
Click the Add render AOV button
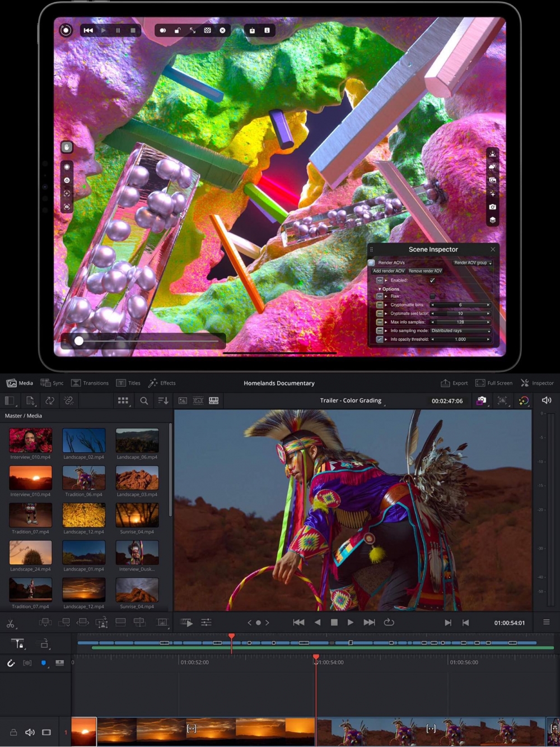pyautogui.click(x=389, y=271)
